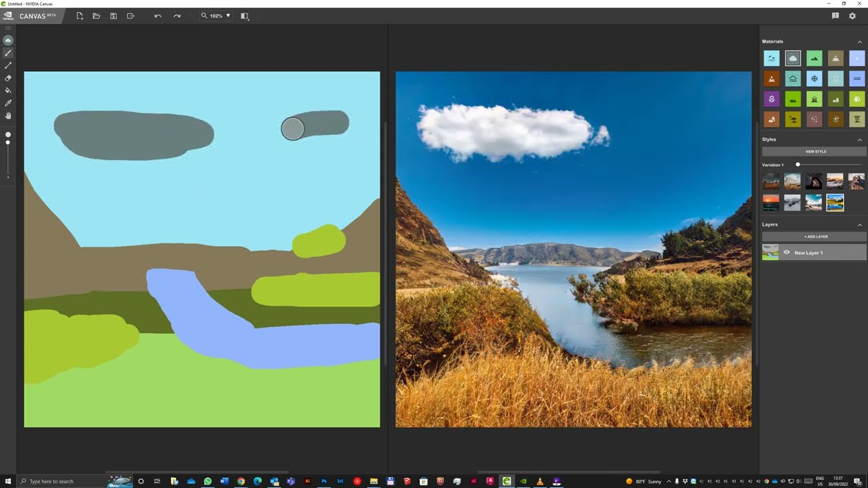Choose the Eraser tool
The width and height of the screenshot is (868, 488).
tap(8, 78)
